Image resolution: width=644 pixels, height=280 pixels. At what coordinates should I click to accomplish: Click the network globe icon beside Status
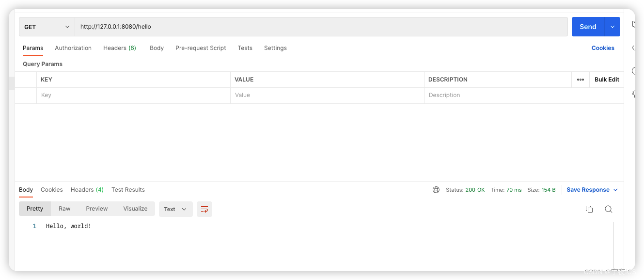[436, 190]
